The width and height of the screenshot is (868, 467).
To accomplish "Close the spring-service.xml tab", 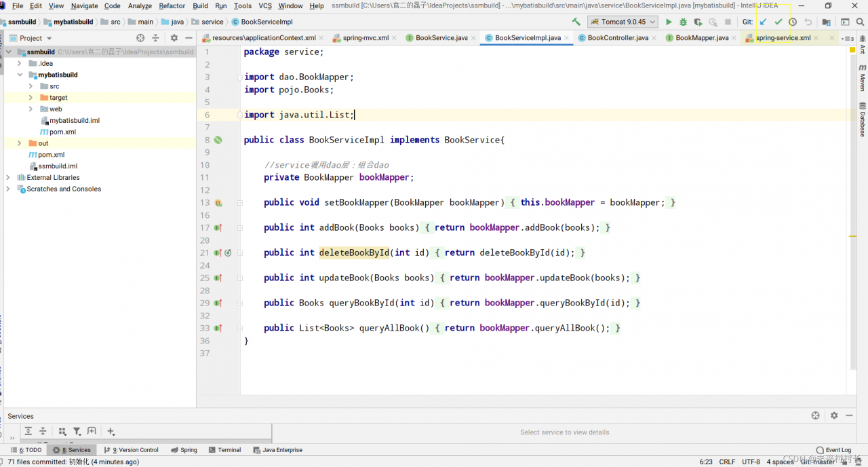I will [817, 38].
